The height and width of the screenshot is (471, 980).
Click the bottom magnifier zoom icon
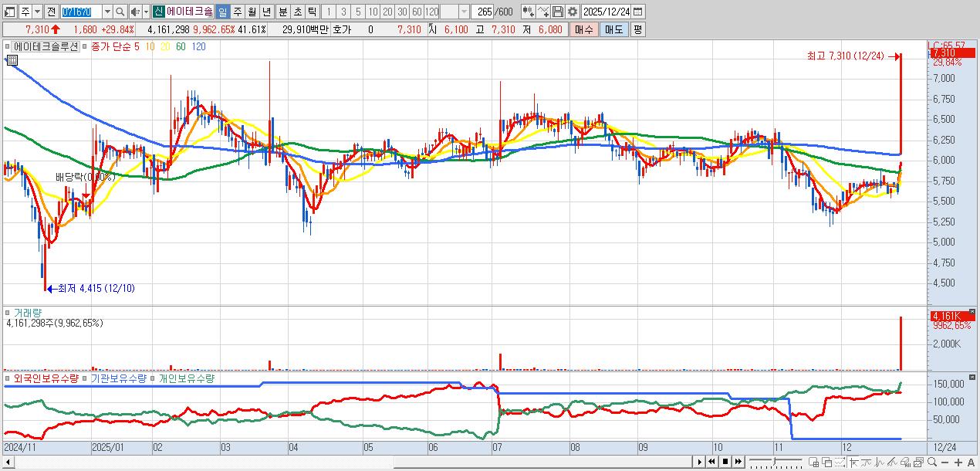932,462
